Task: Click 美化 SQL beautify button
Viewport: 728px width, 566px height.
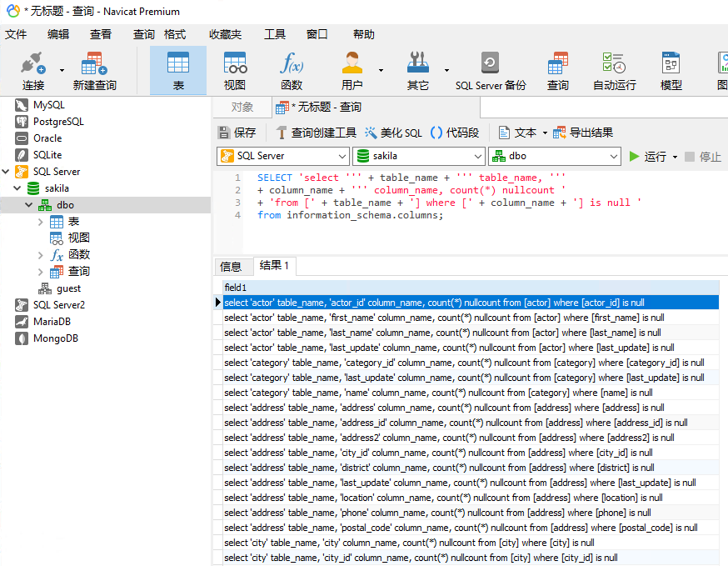Action: click(393, 133)
